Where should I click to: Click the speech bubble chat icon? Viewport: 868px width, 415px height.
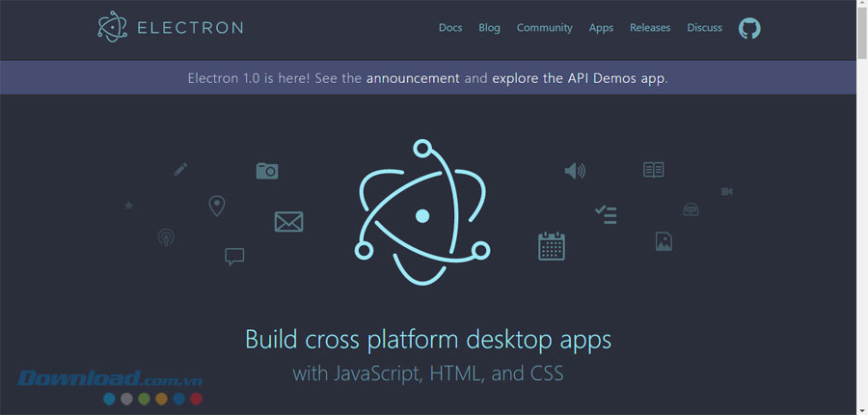(x=234, y=257)
